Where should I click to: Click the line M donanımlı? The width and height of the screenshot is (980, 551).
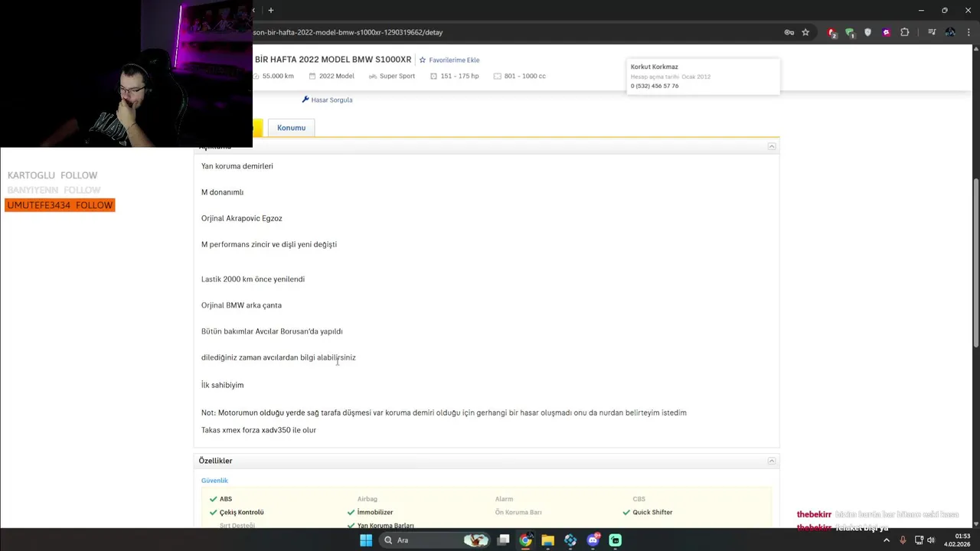(x=222, y=192)
